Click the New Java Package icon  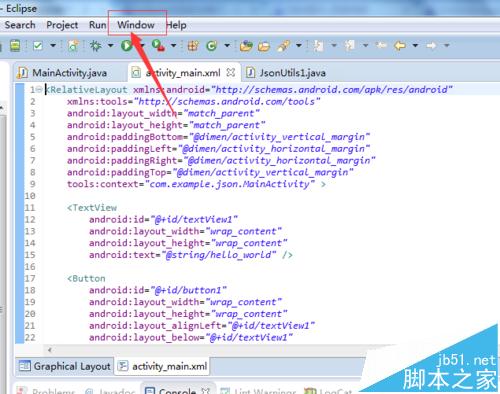(193, 45)
